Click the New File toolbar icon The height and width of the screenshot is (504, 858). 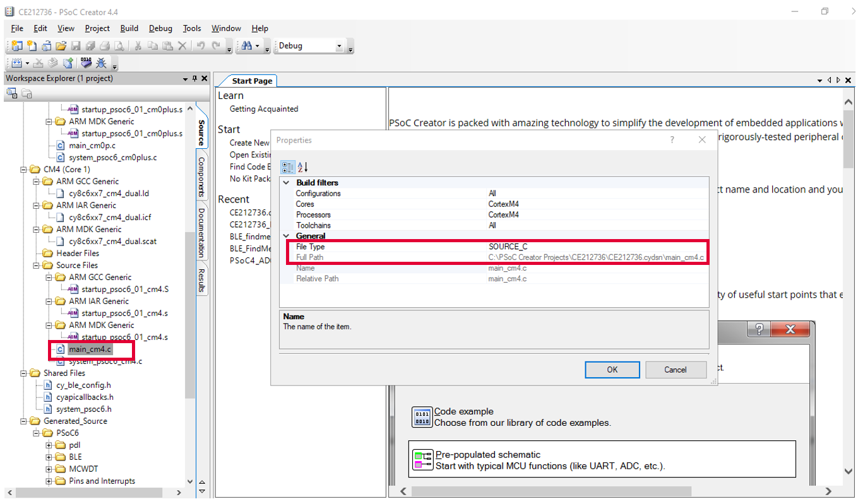pyautogui.click(x=32, y=45)
